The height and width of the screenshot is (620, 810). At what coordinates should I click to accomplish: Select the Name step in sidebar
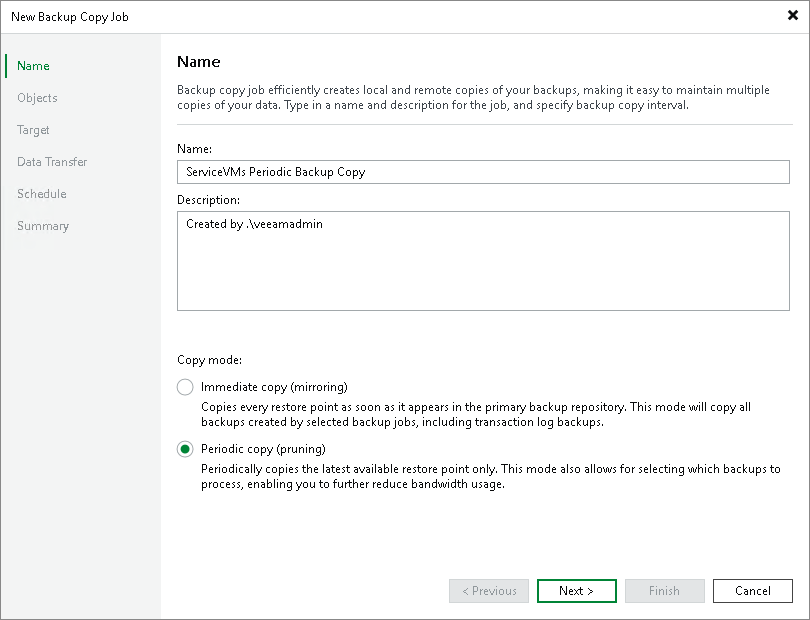click(33, 66)
